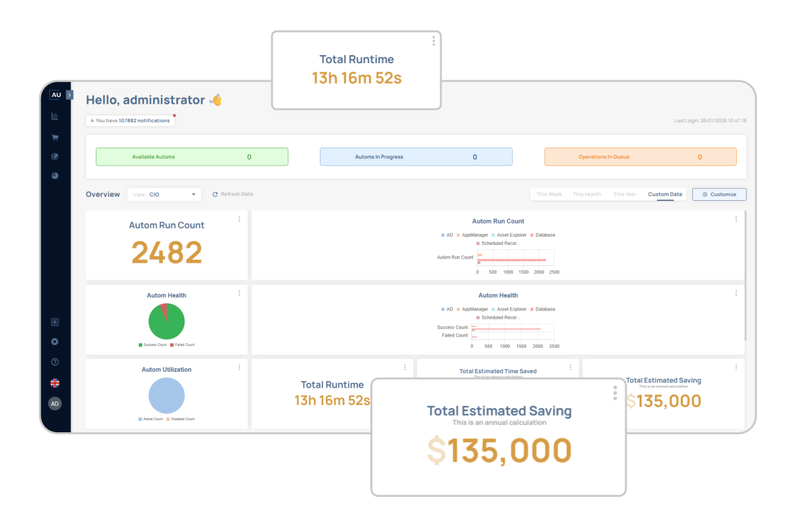Image resolution: width=798 pixels, height=532 pixels.
Task: Open the bar chart dashboard icon in sidebar
Action: (55, 116)
